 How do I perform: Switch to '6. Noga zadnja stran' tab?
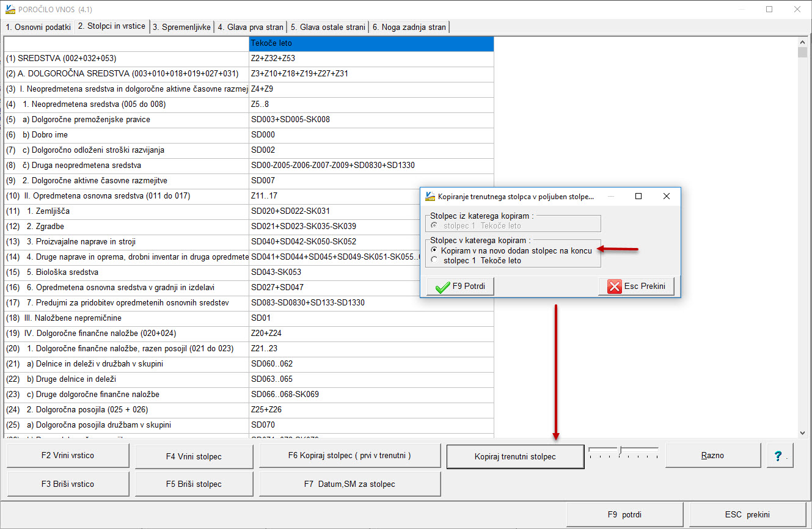coord(409,27)
